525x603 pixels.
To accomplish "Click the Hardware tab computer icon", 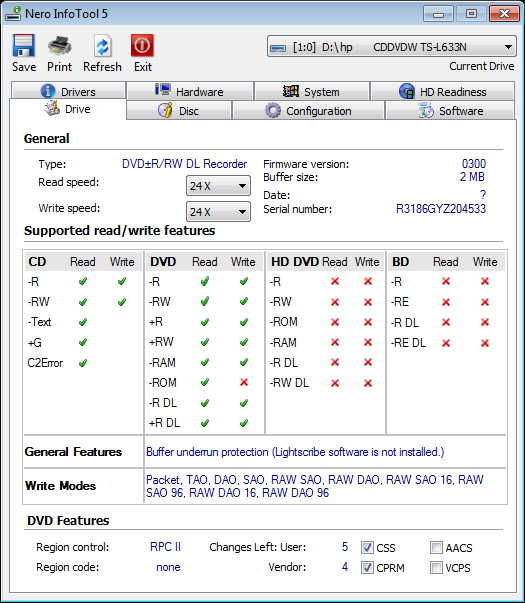I will pyautogui.click(x=163, y=90).
